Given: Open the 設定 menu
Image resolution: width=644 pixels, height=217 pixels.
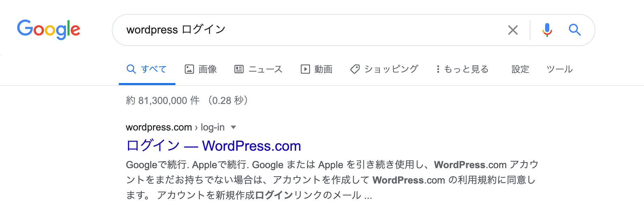Looking at the screenshot, I should (520, 69).
